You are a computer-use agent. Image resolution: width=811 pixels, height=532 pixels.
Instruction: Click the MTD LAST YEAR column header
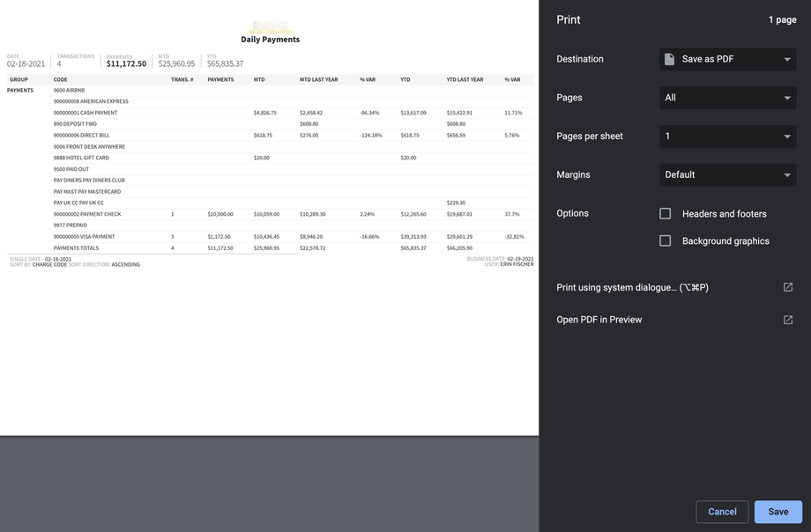pyautogui.click(x=318, y=79)
